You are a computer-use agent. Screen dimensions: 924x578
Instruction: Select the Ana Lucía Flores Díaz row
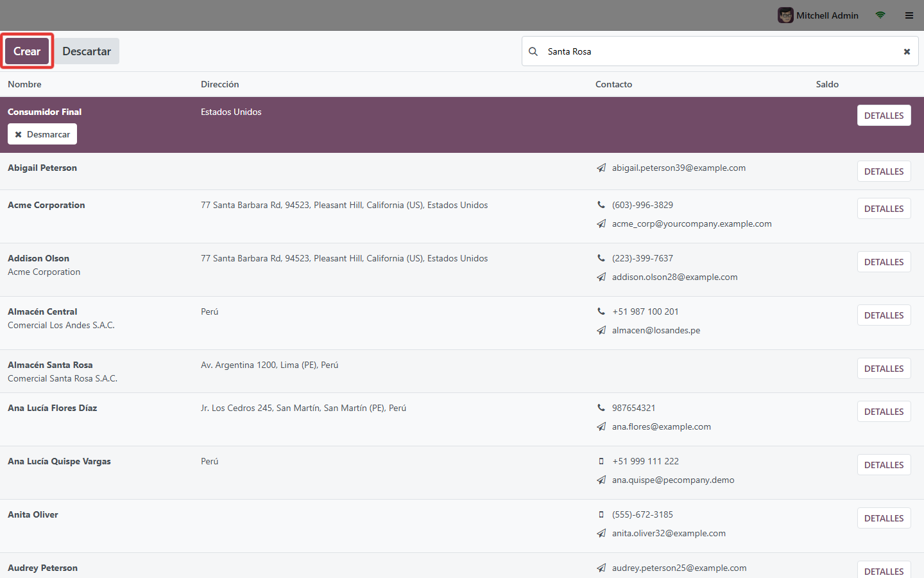(462, 419)
